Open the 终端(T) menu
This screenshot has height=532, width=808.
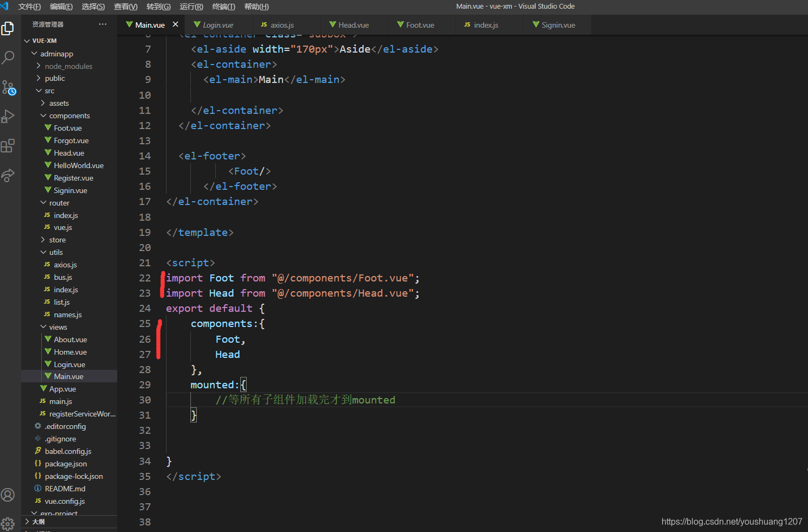pyautogui.click(x=223, y=7)
